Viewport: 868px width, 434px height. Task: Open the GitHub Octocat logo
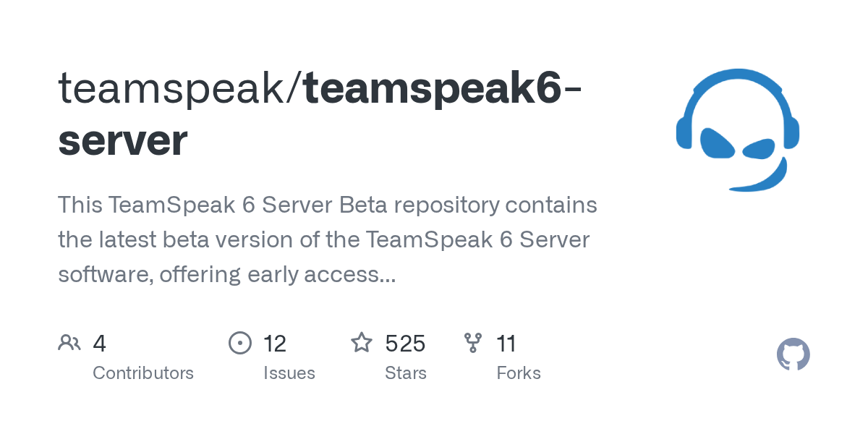(x=793, y=354)
